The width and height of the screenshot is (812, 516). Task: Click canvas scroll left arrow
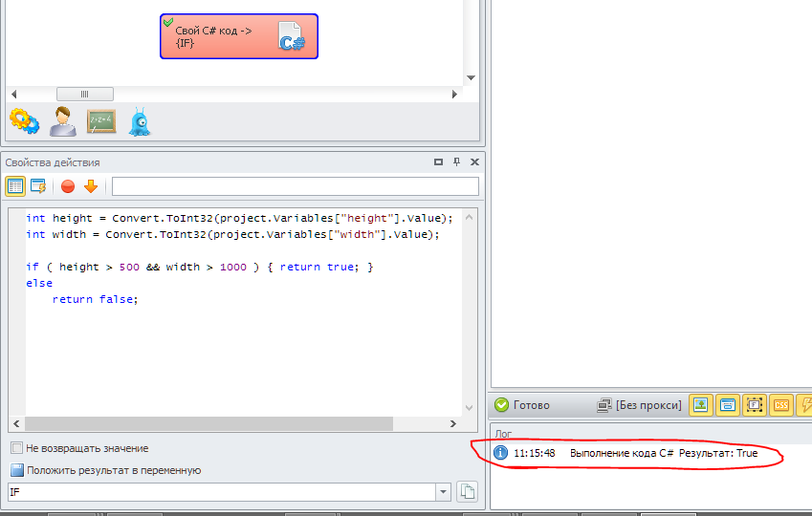14,95
